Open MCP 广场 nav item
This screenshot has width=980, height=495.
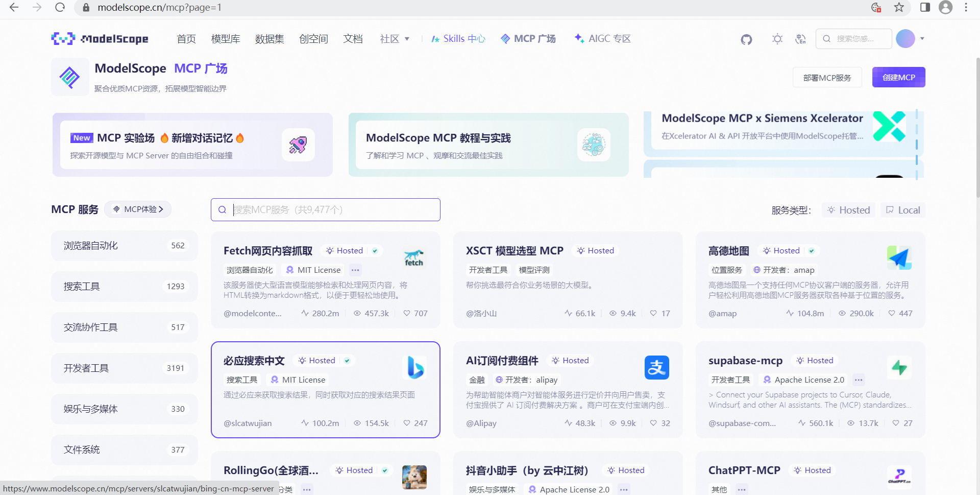(528, 39)
